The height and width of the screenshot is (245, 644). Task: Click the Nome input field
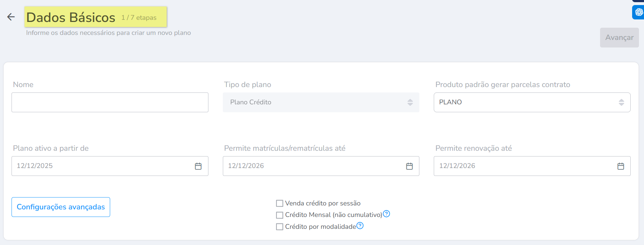pos(110,102)
